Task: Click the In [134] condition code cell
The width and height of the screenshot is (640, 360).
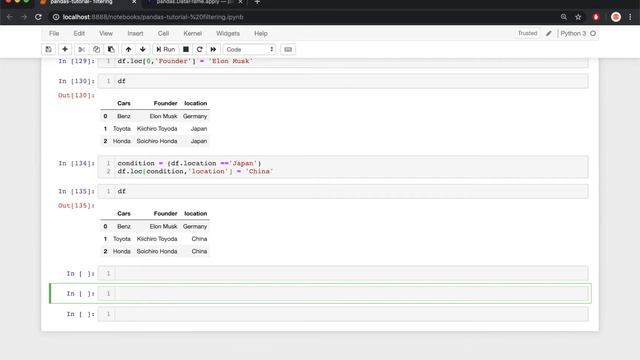Action: point(343,167)
